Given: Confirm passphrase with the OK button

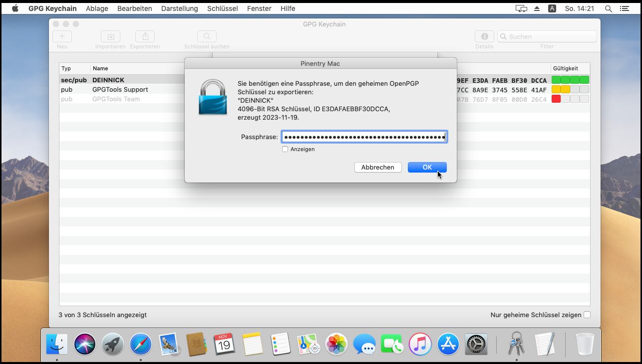Looking at the screenshot, I should point(427,168).
